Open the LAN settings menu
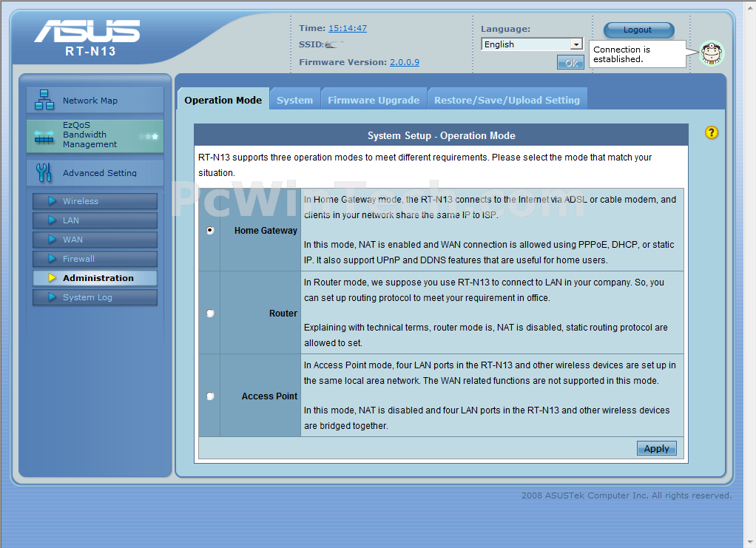The height and width of the screenshot is (548, 756). pyautogui.click(x=95, y=220)
